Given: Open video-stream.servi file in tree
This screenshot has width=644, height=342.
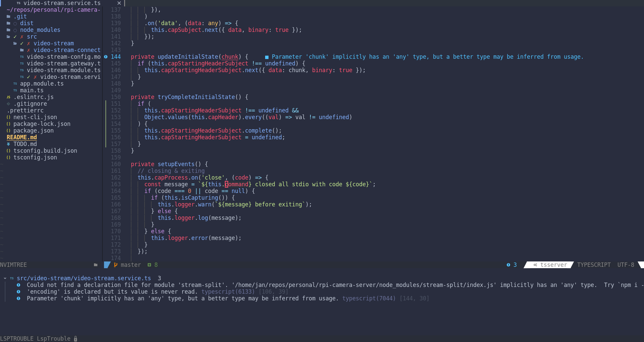Looking at the screenshot, I should tap(70, 77).
